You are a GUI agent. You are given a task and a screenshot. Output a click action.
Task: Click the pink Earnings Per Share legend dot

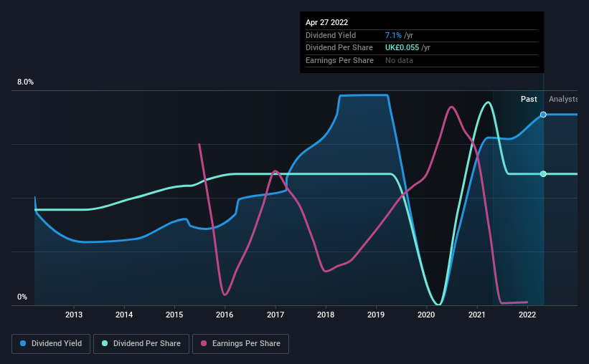coord(204,343)
